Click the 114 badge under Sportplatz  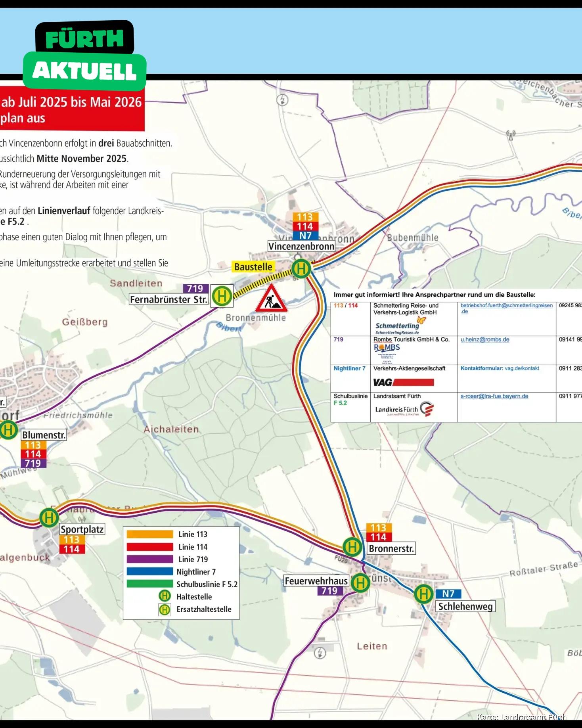72,549
